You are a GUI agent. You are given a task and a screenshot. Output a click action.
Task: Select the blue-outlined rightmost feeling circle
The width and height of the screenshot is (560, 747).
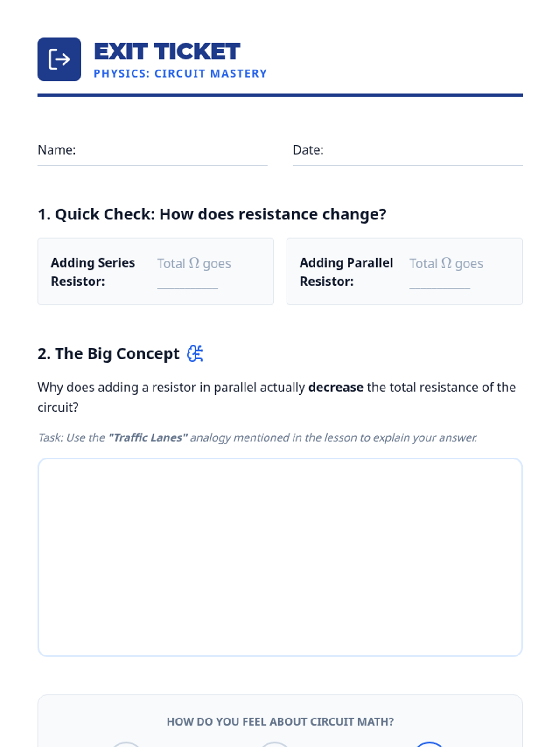coord(430,744)
